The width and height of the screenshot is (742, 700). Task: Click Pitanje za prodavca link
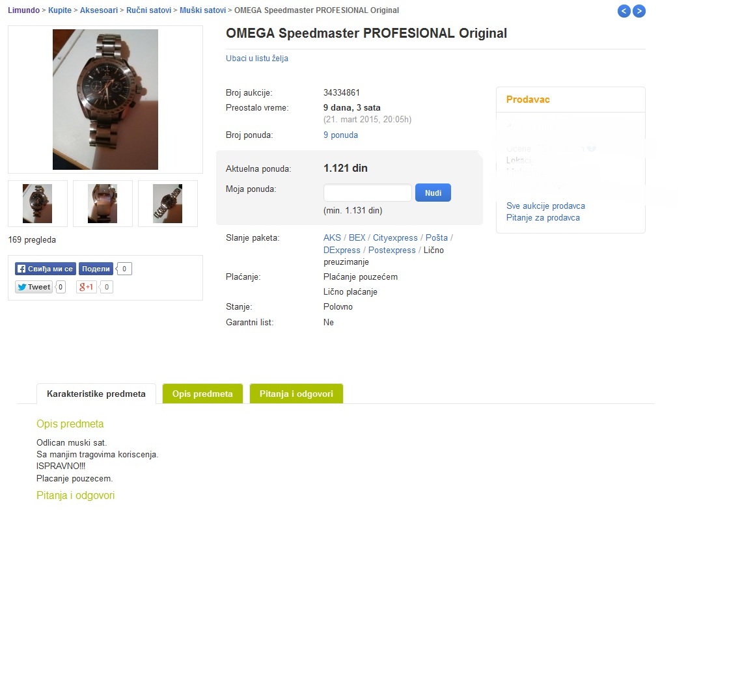(x=543, y=217)
